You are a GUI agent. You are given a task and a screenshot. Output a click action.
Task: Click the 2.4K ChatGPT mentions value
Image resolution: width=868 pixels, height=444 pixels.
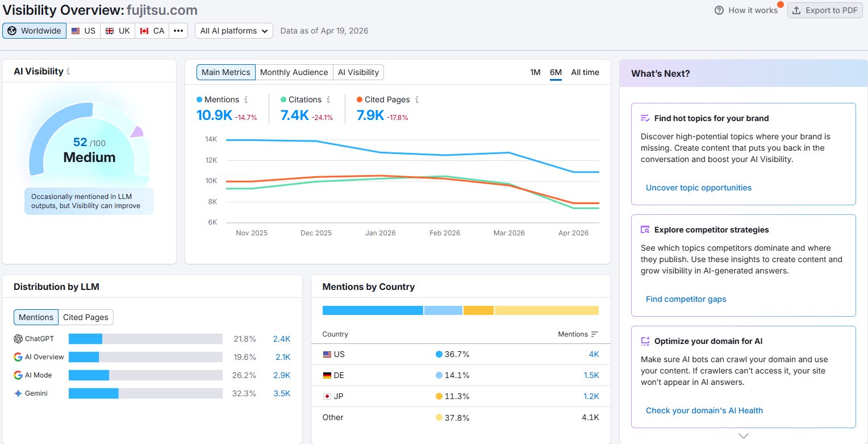click(282, 339)
